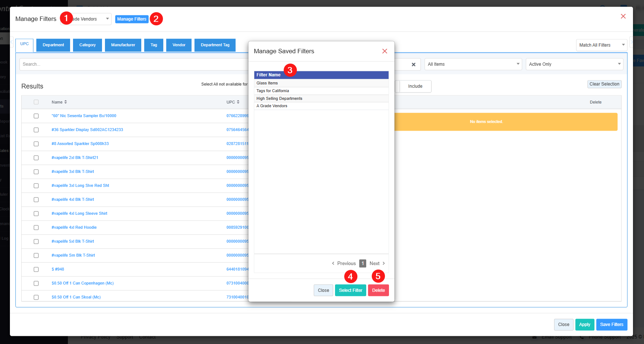Select the Glass Items saved filter

[321, 83]
